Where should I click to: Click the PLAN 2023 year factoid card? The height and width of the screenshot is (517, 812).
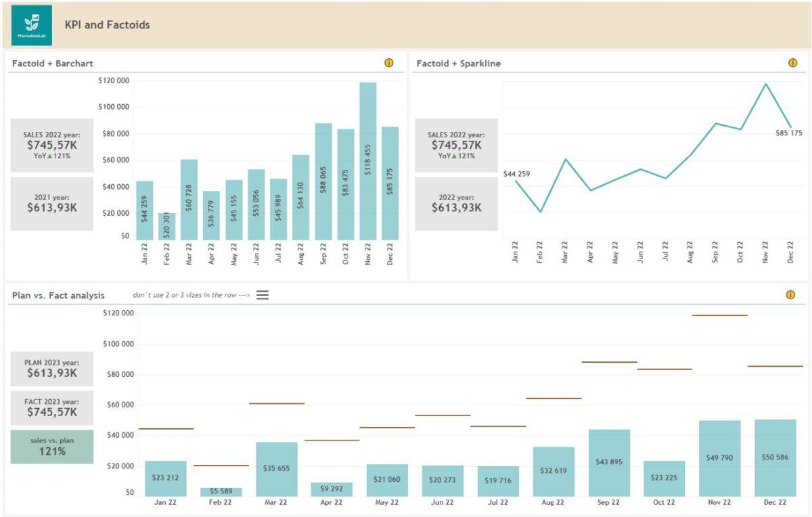[x=52, y=369]
